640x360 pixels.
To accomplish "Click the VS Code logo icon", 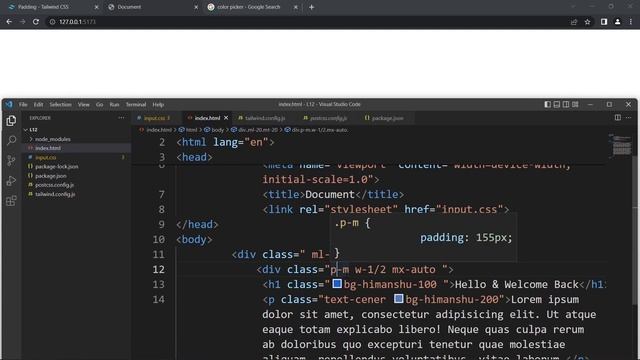I will [9, 104].
